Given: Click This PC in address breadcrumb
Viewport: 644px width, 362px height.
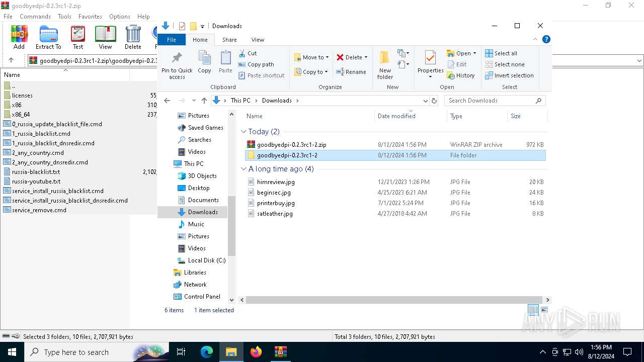Looking at the screenshot, I should [x=240, y=101].
